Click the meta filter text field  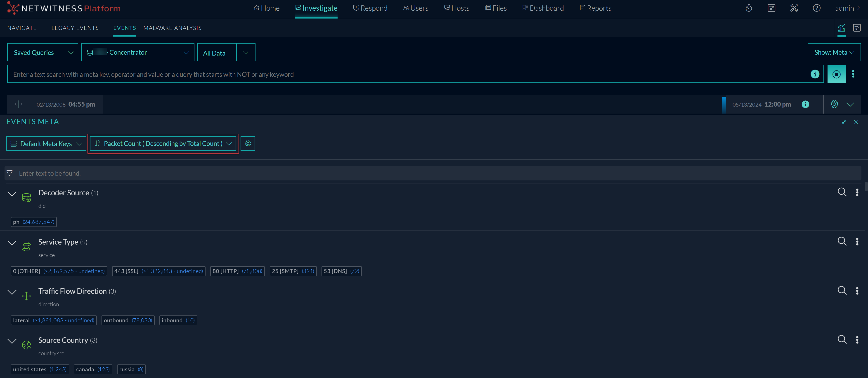tap(433, 173)
